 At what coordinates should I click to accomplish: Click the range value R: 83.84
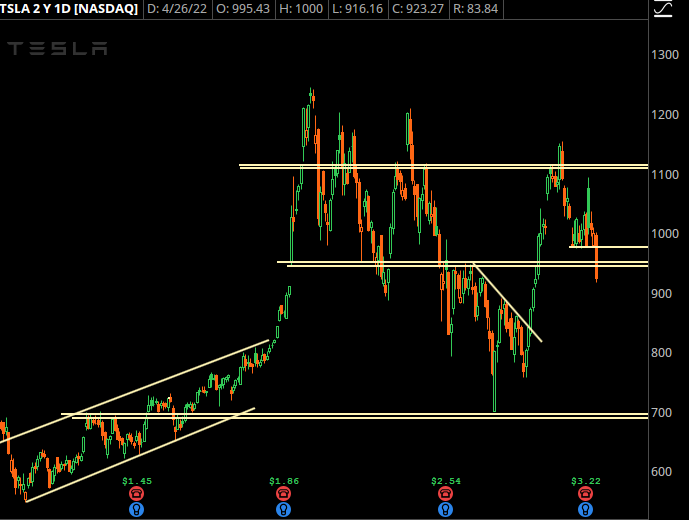point(475,9)
